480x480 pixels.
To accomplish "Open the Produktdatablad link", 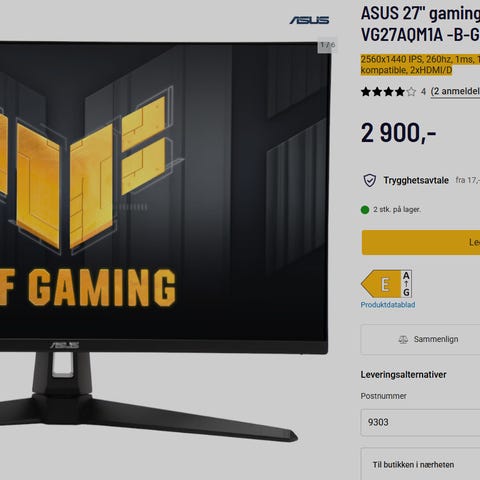I will tap(388, 305).
